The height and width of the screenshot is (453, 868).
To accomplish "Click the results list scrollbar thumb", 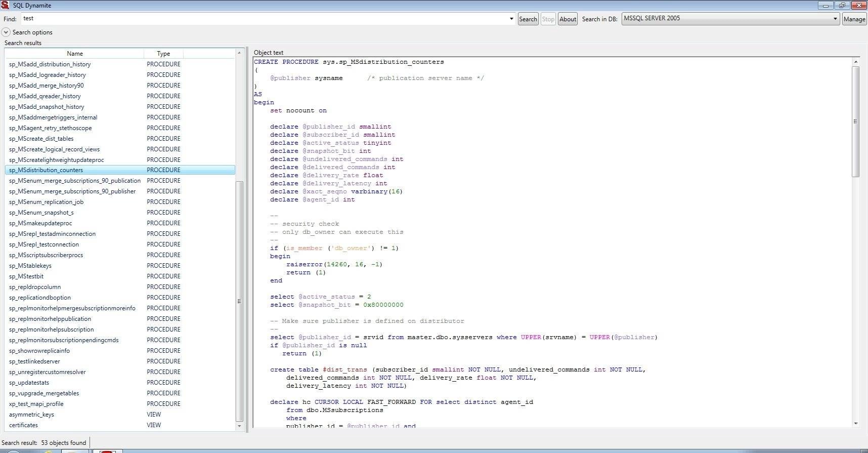I will click(239, 301).
